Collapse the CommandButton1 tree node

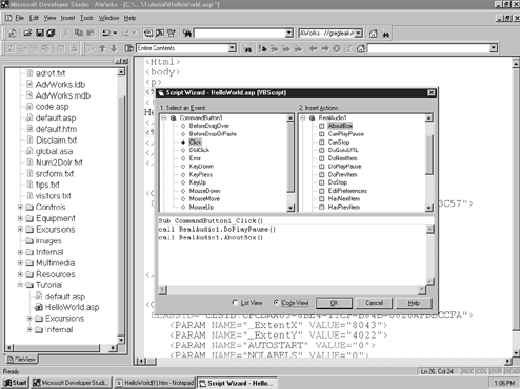[164, 118]
